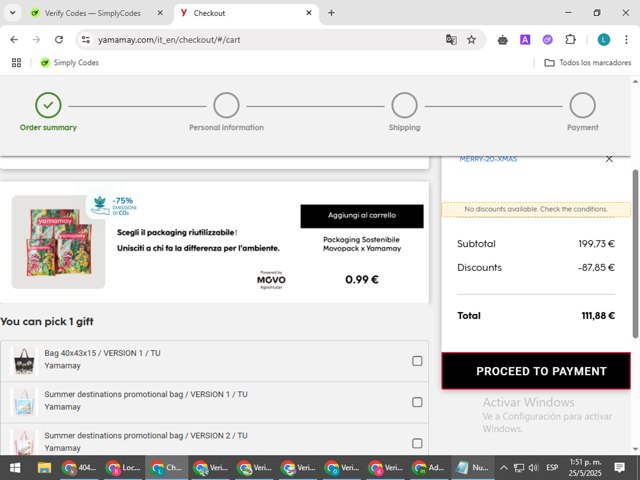Click the Payment step circle
Viewport: 640px width, 480px height.
(582, 105)
